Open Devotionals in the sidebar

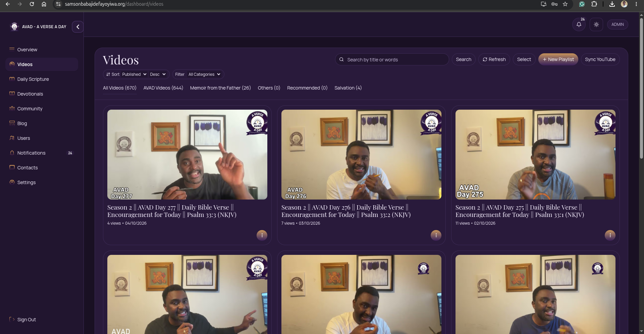click(42, 94)
